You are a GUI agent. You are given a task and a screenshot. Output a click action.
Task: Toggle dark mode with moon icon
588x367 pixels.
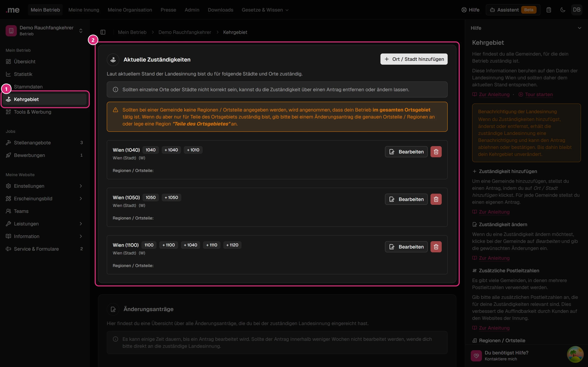pyautogui.click(x=563, y=10)
